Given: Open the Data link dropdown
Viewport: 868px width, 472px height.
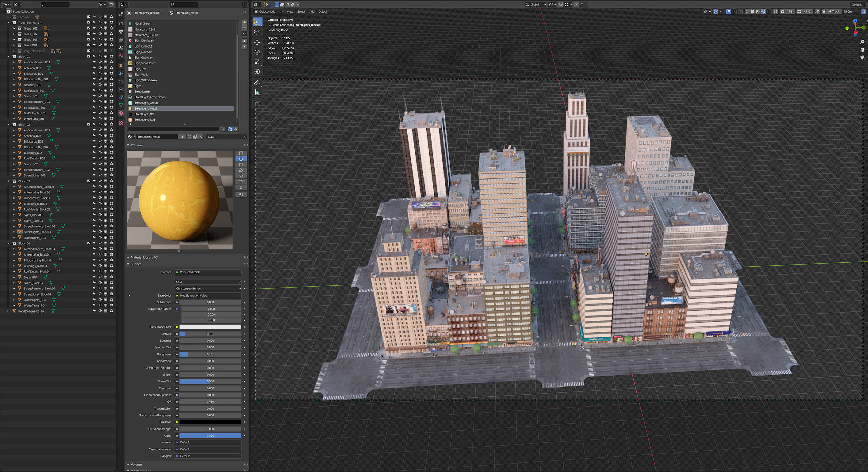Looking at the screenshot, I should (226, 137).
